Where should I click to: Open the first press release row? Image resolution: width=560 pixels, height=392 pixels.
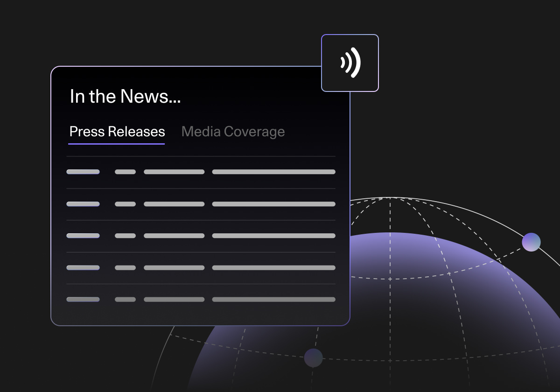201,172
